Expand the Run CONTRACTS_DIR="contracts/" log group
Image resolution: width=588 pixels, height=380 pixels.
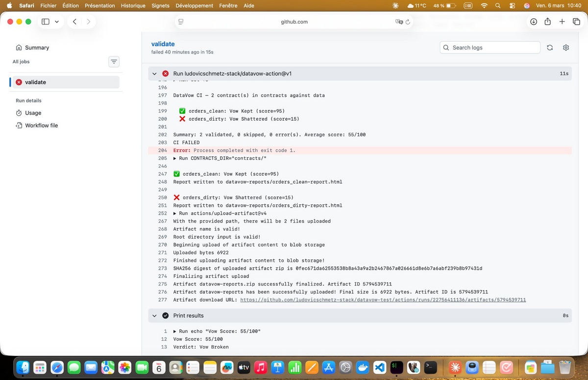click(174, 158)
